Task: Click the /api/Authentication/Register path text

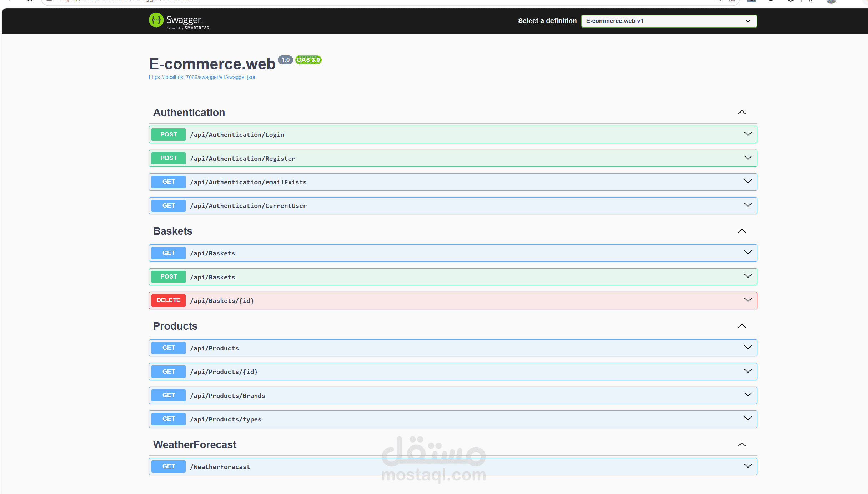Action: [x=243, y=159]
